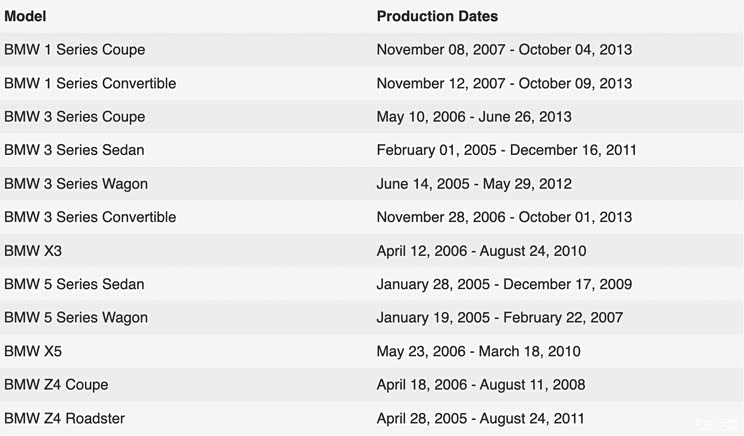Click the BMW 3 Series Coupe model name
This screenshot has width=744, height=436.
[x=75, y=117]
